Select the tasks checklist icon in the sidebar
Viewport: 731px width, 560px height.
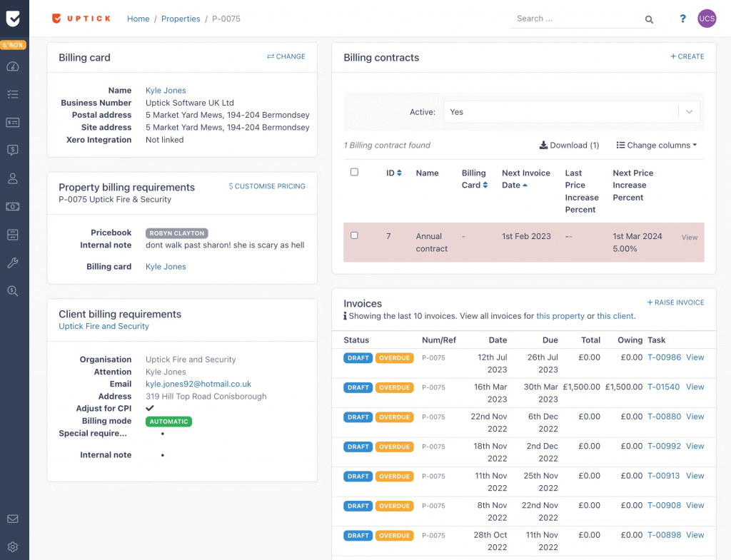[14, 94]
